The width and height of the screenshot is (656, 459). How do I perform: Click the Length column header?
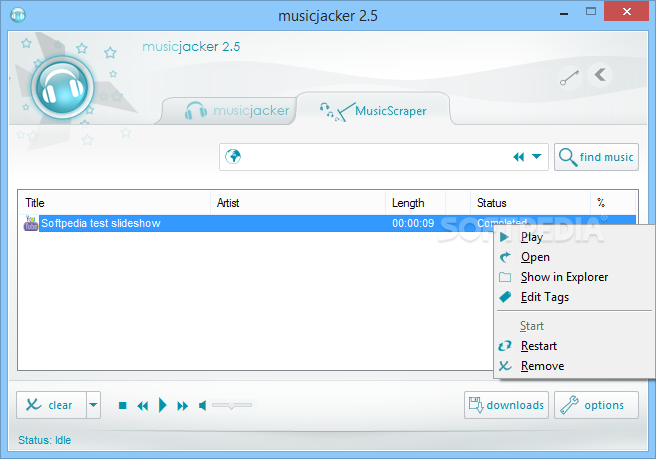(415, 203)
